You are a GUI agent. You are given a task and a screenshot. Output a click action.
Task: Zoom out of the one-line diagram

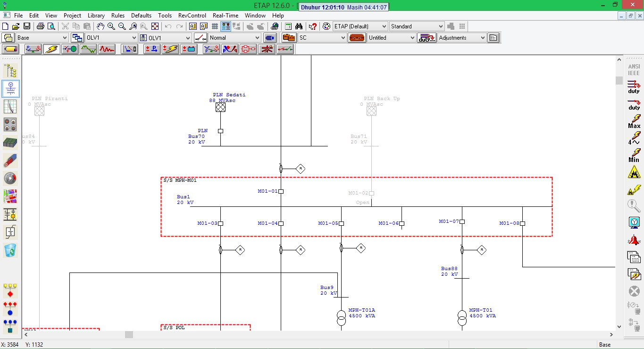(x=122, y=26)
